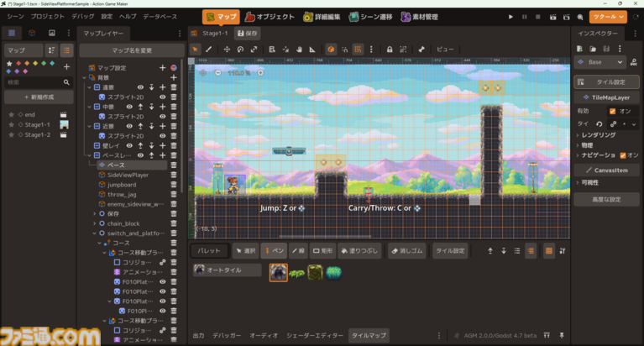Collapse the switch_and_platfo tree node

click(x=95, y=233)
